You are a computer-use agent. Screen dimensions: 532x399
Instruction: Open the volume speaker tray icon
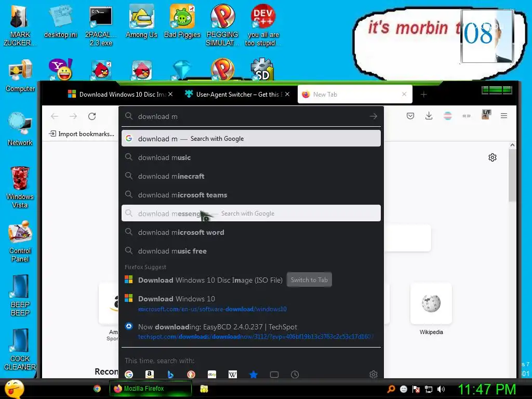441,389
